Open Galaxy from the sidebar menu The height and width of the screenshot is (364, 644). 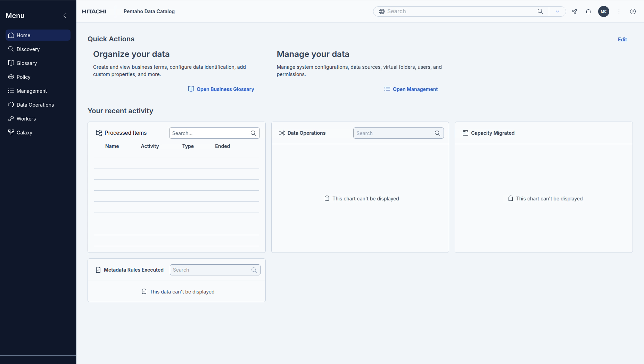click(x=24, y=133)
